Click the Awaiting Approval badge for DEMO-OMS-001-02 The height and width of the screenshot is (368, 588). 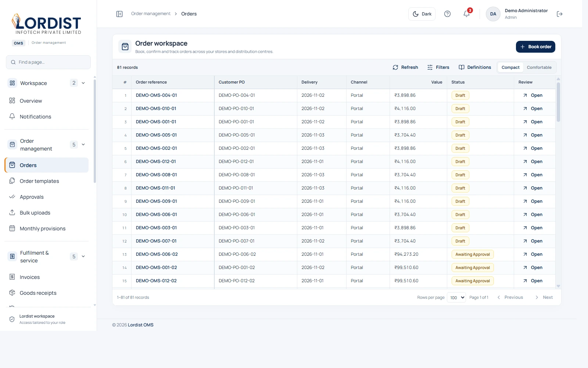pos(473,268)
